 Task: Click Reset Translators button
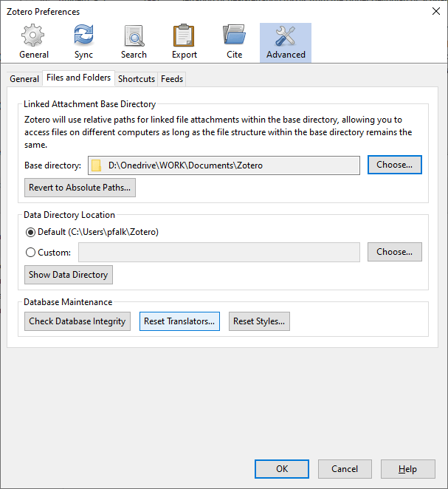click(179, 321)
